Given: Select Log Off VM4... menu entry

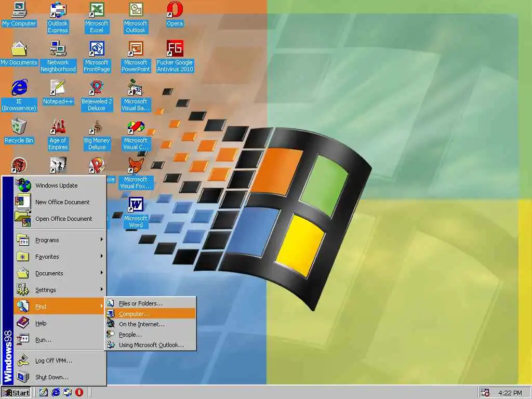Looking at the screenshot, I should 60,361.
